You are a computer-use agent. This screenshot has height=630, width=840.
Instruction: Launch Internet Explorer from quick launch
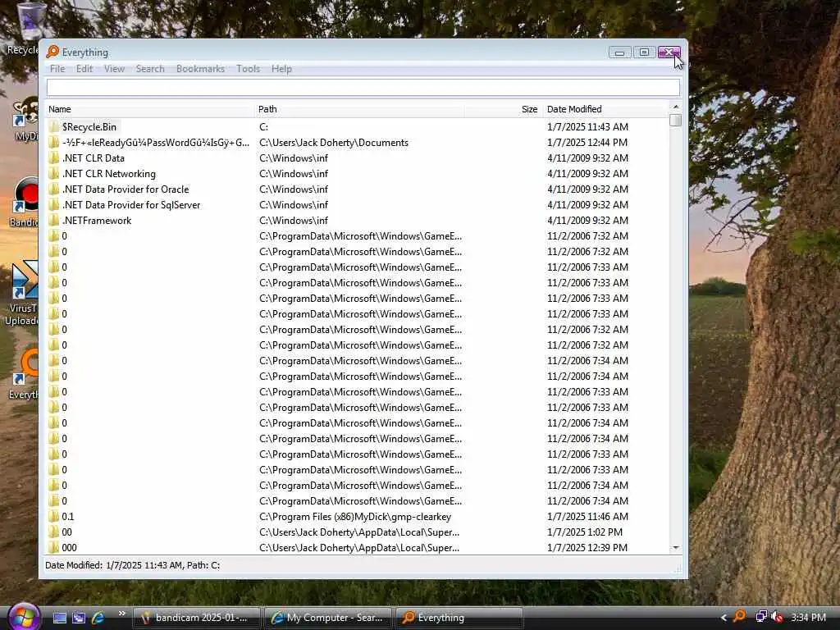click(98, 618)
